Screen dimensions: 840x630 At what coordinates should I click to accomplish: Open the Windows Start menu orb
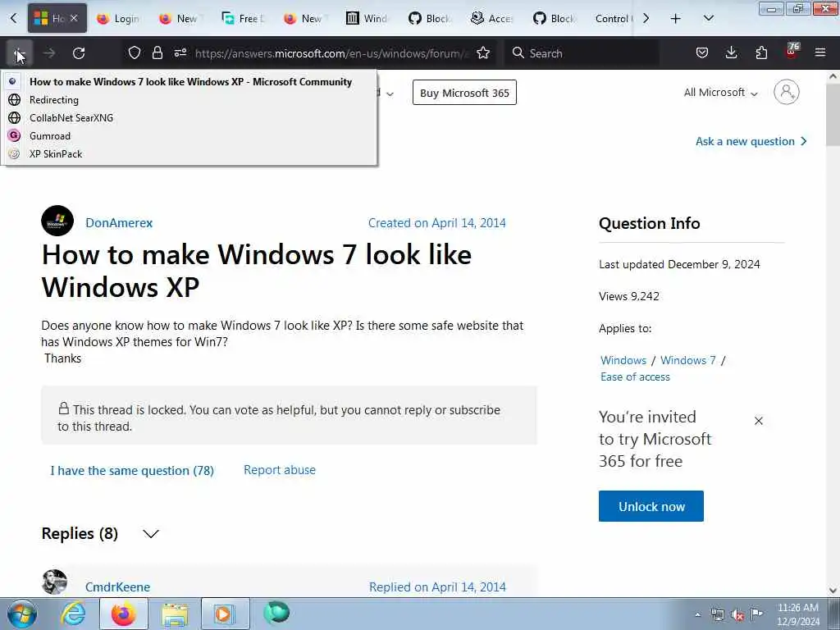click(x=21, y=614)
